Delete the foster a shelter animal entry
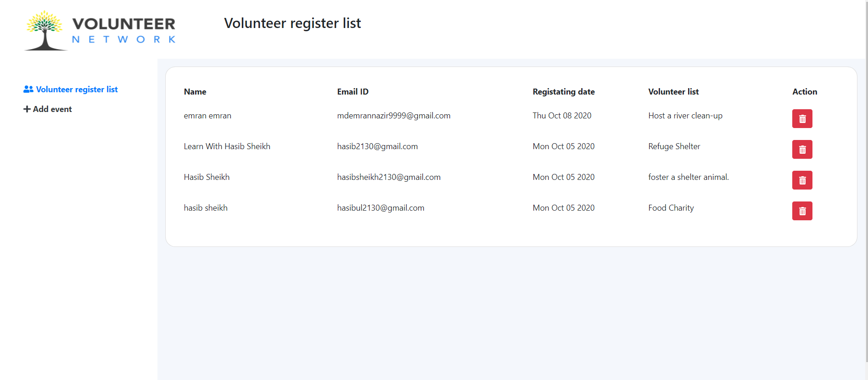This screenshot has width=868, height=380. click(x=802, y=180)
